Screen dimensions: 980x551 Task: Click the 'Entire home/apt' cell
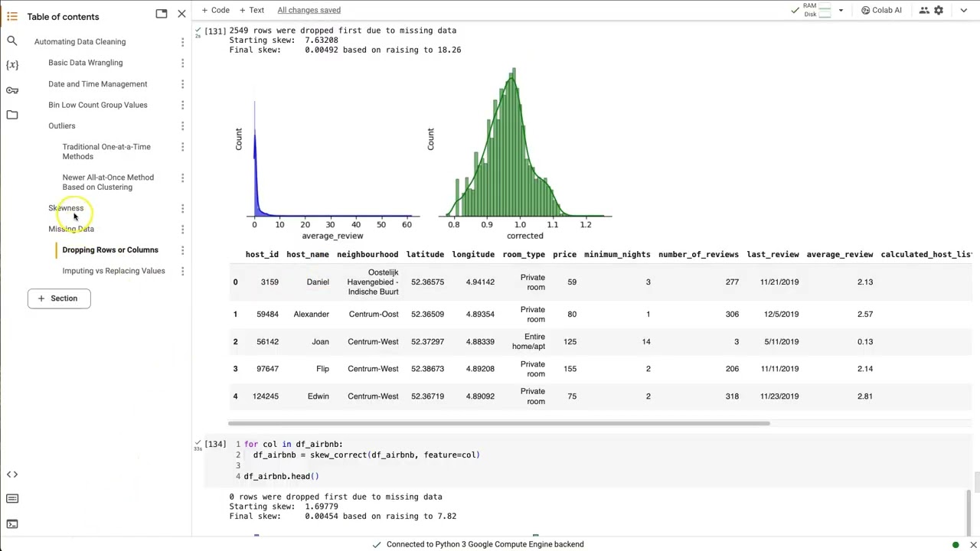coord(528,341)
